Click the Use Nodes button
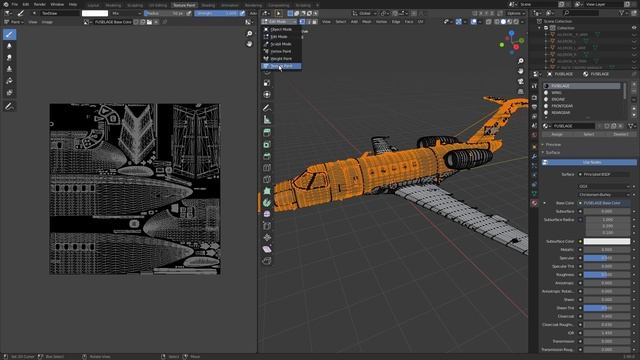The height and width of the screenshot is (360, 640). point(589,162)
